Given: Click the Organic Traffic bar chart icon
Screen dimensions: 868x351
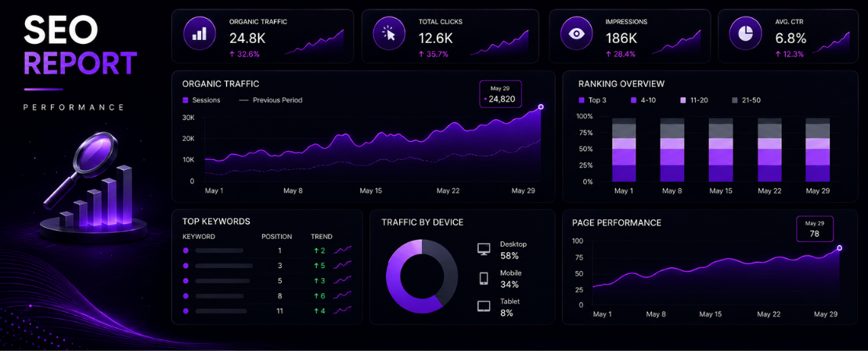Looking at the screenshot, I should 199,34.
